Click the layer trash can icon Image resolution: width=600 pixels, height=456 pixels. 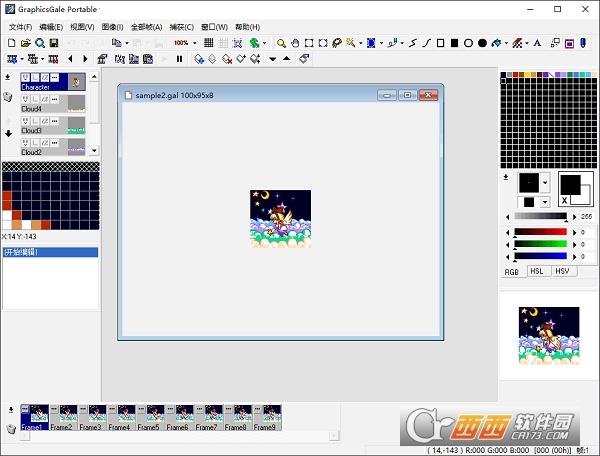pos(8,97)
